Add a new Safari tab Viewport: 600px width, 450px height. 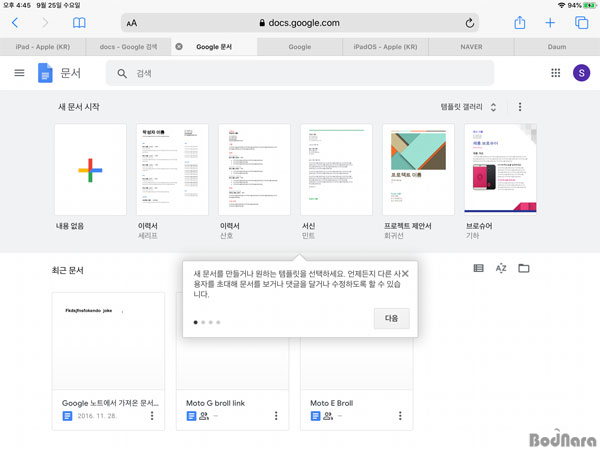pyautogui.click(x=550, y=23)
